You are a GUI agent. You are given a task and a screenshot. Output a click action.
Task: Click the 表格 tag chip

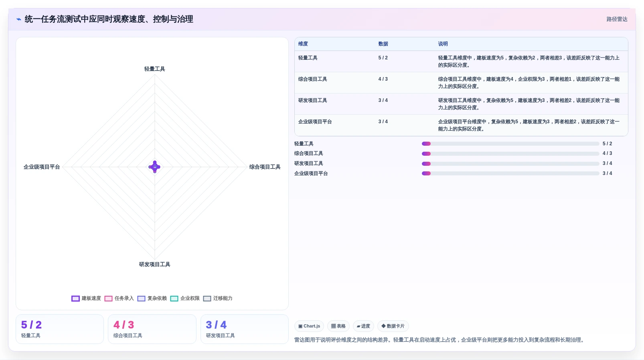pos(338,326)
